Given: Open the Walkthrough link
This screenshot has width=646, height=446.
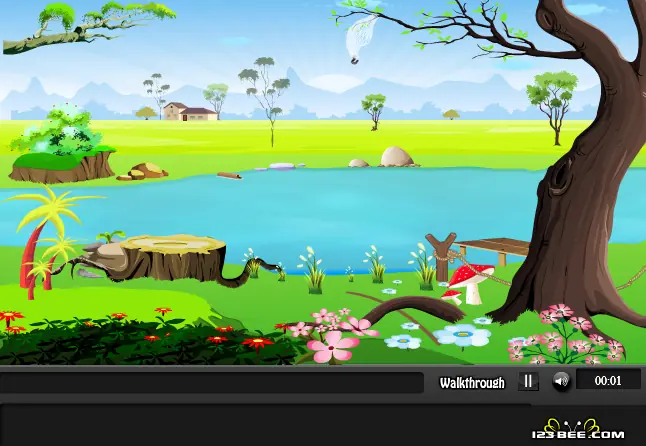Looking at the screenshot, I should pyautogui.click(x=472, y=383).
